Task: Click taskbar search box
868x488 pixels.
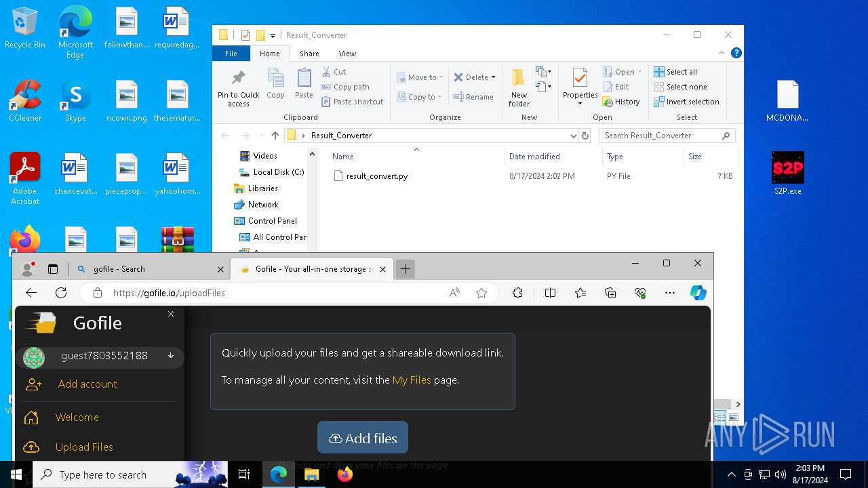Action: [130, 474]
